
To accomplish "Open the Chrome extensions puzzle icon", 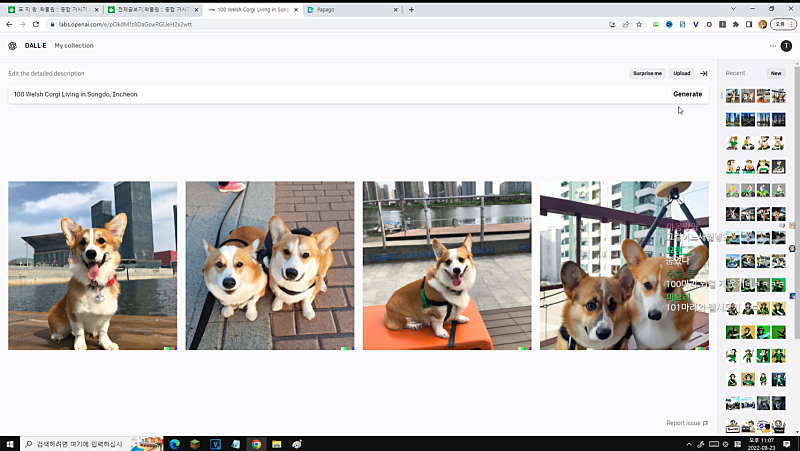I will [736, 24].
